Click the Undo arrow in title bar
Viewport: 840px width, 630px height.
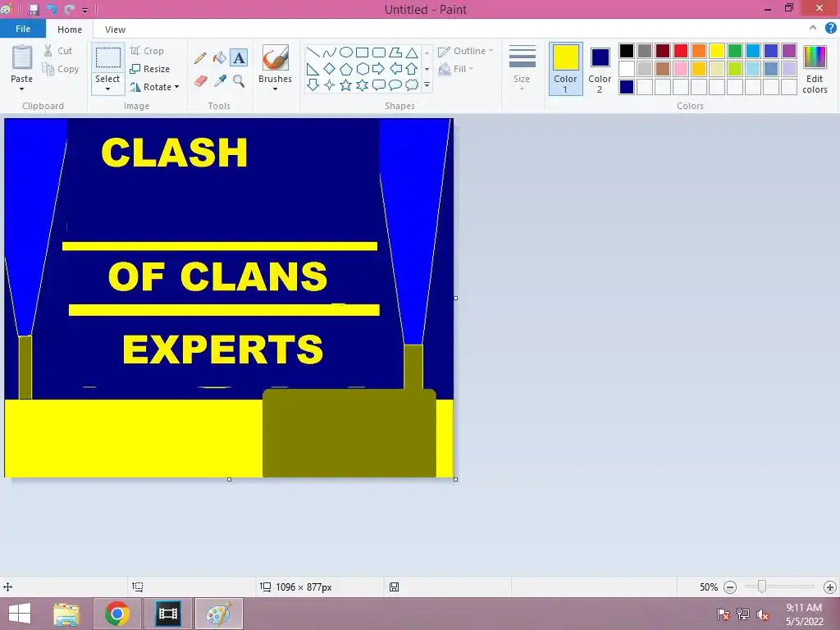click(x=52, y=9)
